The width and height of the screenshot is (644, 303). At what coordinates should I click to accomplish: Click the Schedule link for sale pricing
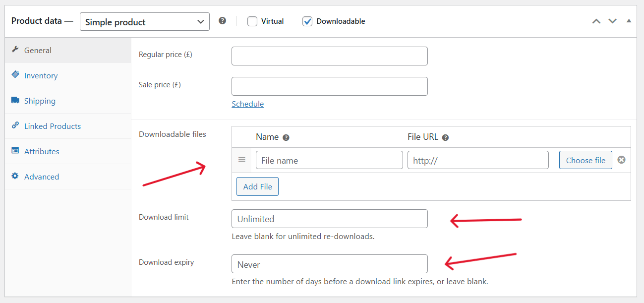(x=247, y=104)
